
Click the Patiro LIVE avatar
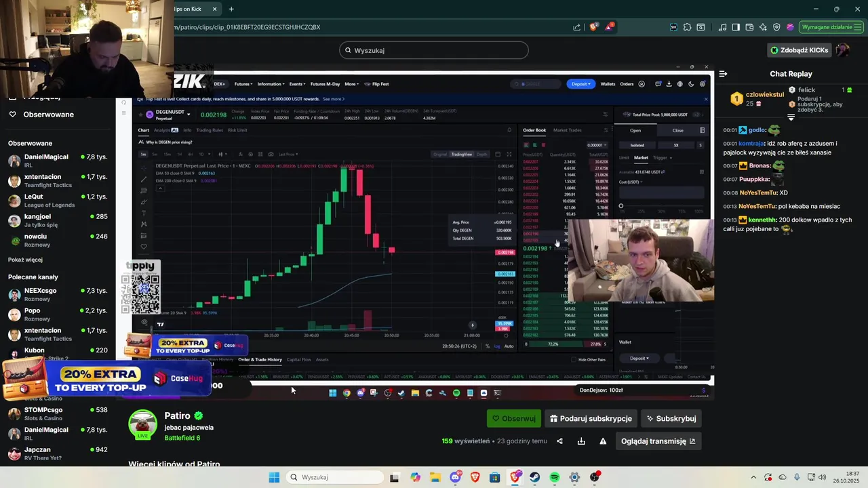pos(142,425)
